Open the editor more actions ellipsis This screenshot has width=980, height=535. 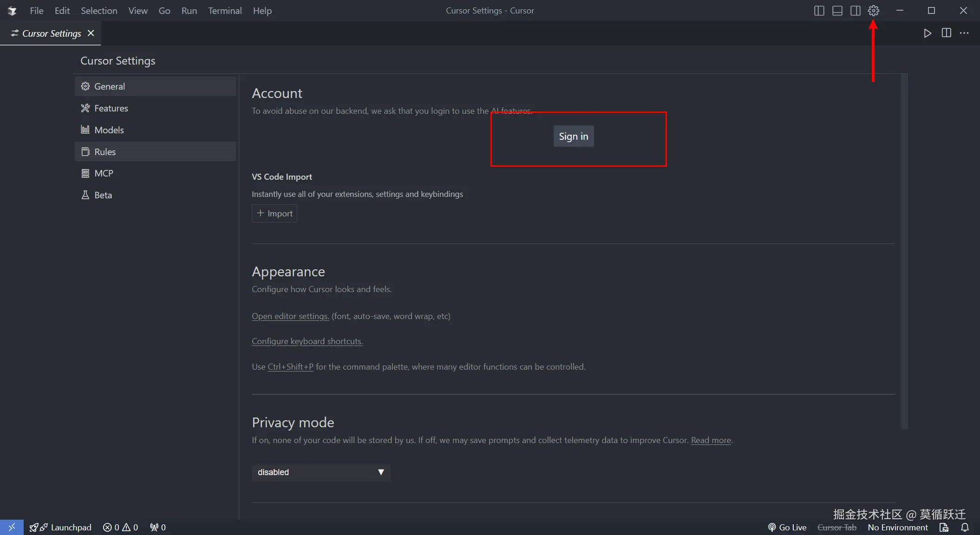click(964, 33)
